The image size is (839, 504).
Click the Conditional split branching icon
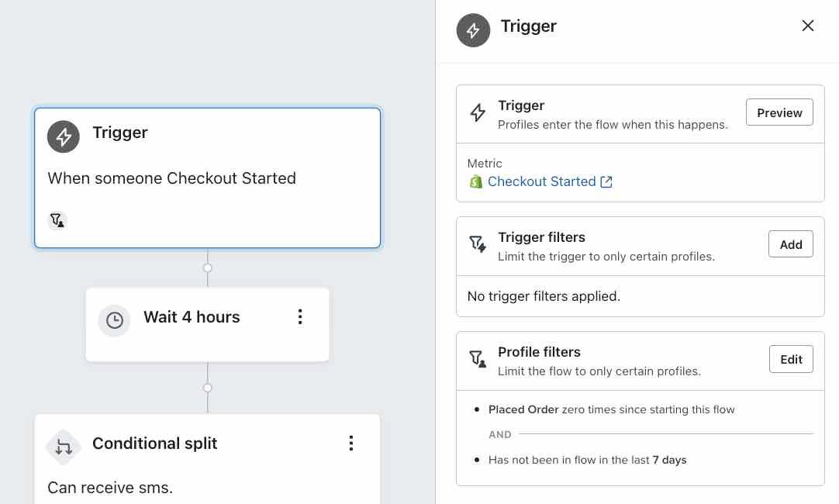click(63, 447)
